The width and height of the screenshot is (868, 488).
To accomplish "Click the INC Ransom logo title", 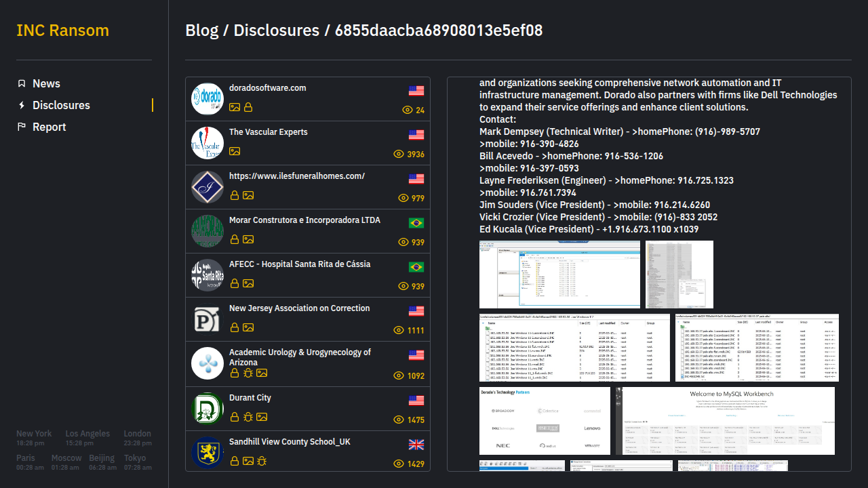I will (x=62, y=30).
